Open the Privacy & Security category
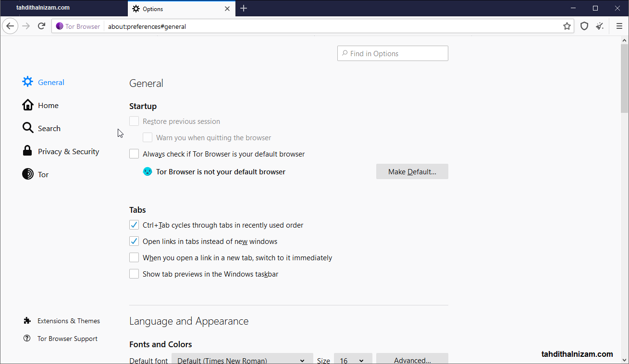The width and height of the screenshot is (629, 364). click(68, 151)
